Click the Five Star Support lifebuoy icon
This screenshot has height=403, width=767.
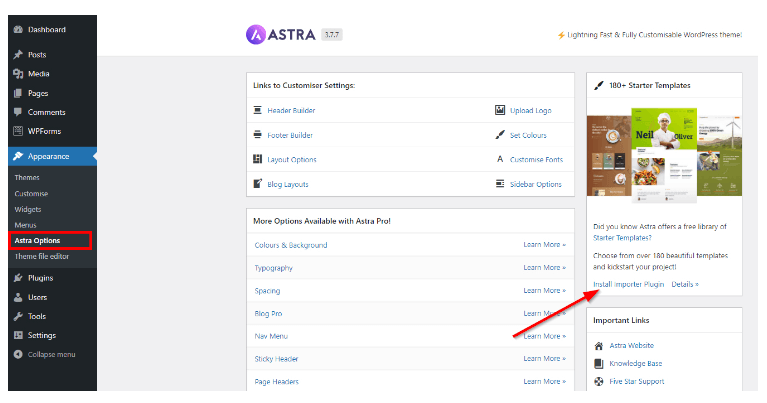(599, 381)
